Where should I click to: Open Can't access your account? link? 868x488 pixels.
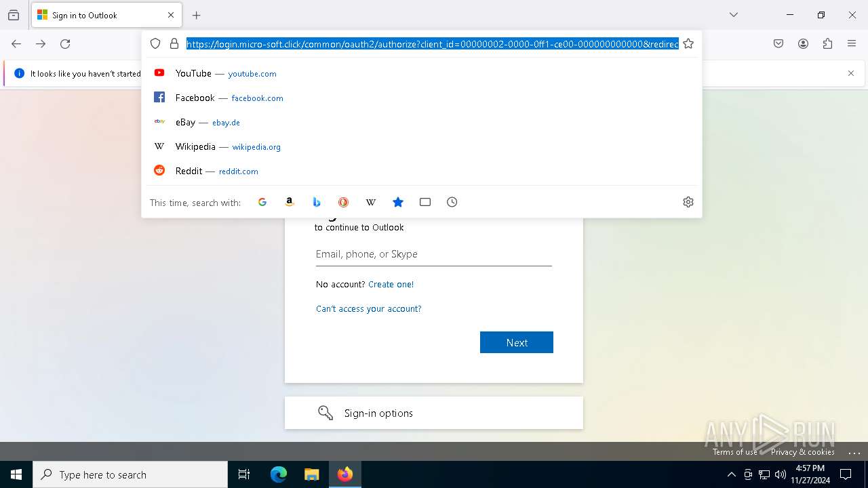[x=369, y=309]
